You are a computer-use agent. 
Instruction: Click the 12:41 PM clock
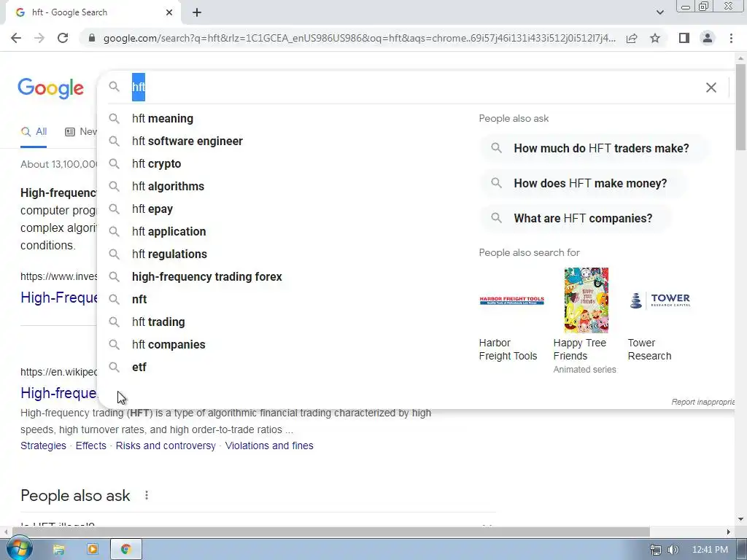tap(710, 550)
